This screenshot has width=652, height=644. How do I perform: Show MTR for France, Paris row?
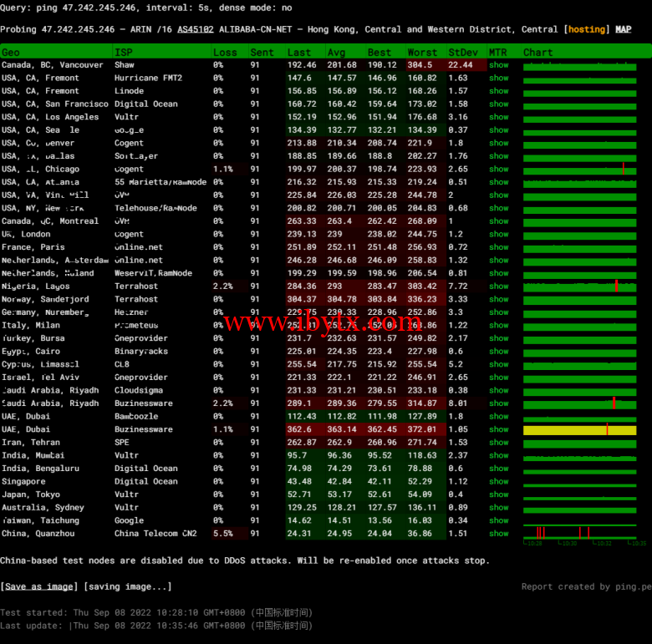click(x=499, y=247)
